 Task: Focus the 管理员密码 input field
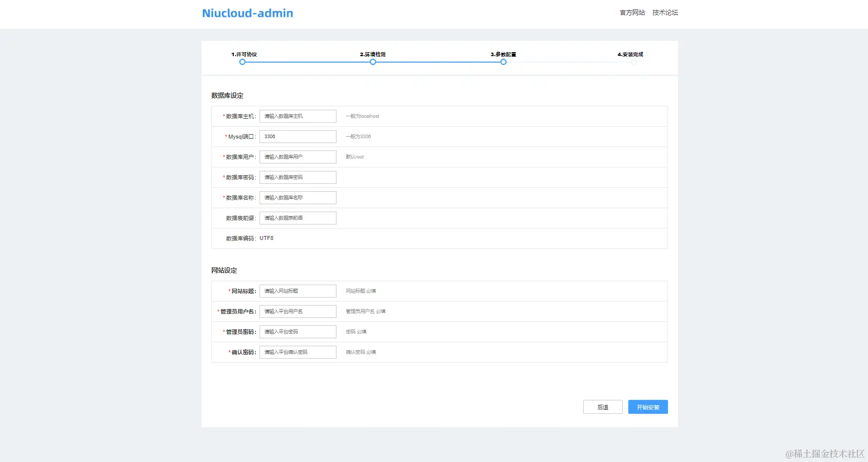pyautogui.click(x=298, y=332)
